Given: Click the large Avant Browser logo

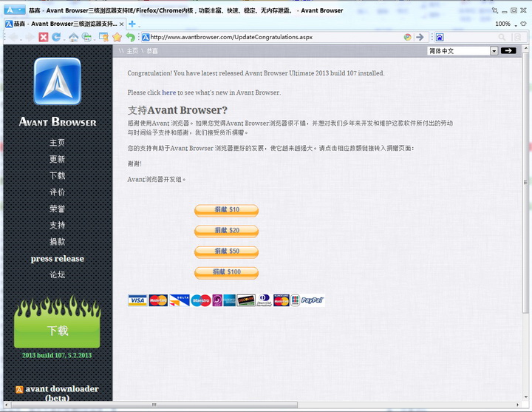Looking at the screenshot, I should point(58,81).
